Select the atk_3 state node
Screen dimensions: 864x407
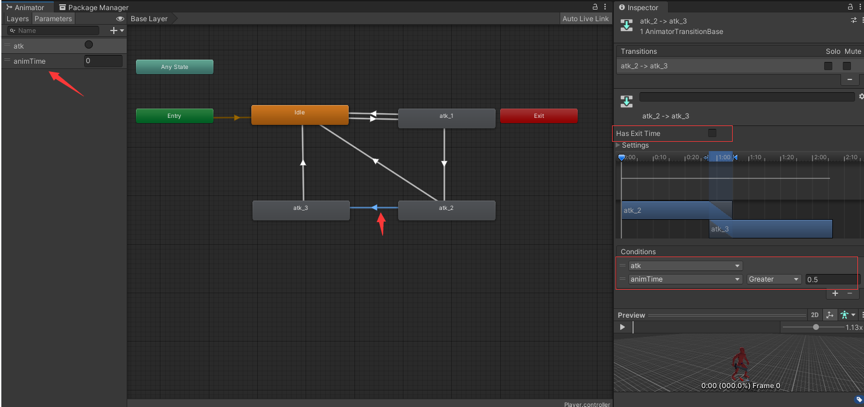point(301,210)
